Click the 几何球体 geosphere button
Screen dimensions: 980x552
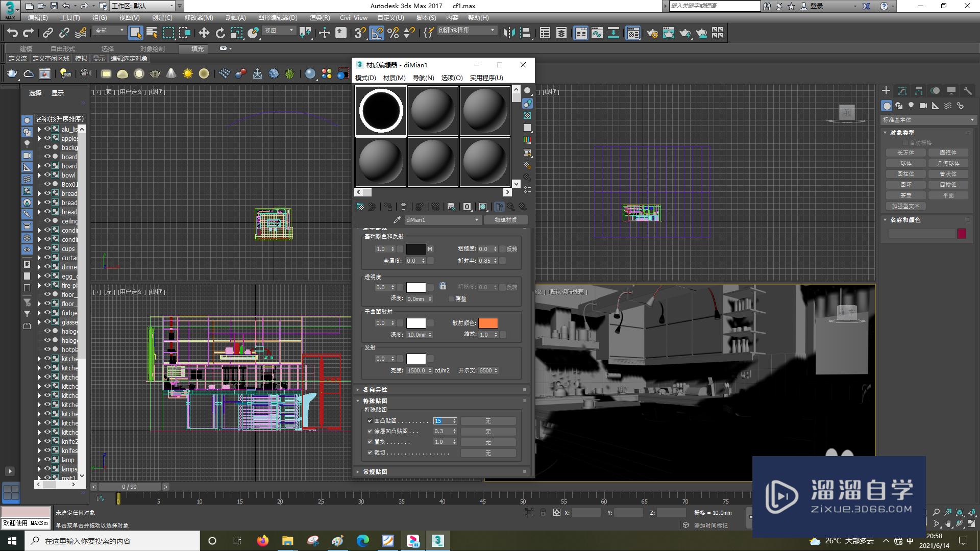click(x=948, y=163)
